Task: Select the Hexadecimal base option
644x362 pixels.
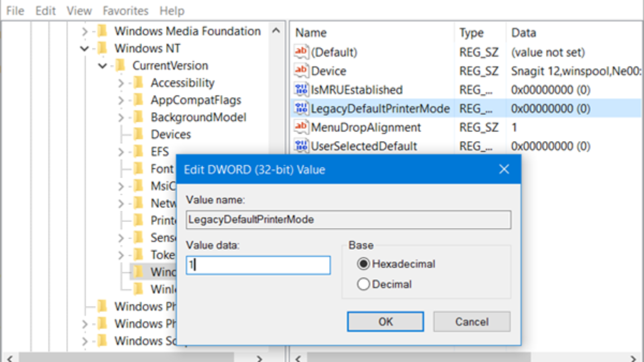Action: (x=364, y=264)
